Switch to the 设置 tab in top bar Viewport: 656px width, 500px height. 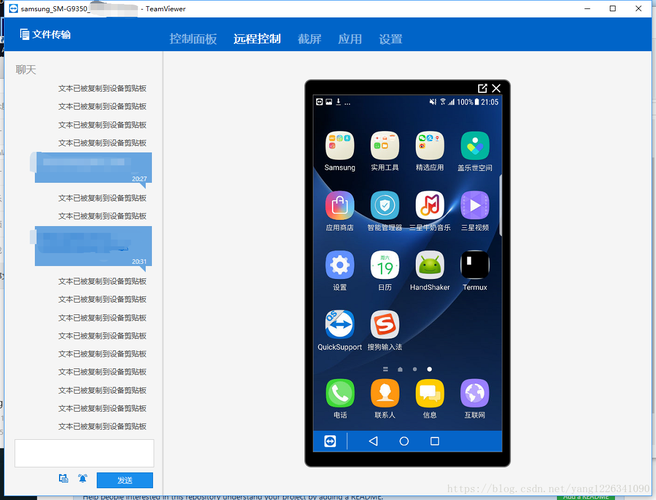pos(391,39)
